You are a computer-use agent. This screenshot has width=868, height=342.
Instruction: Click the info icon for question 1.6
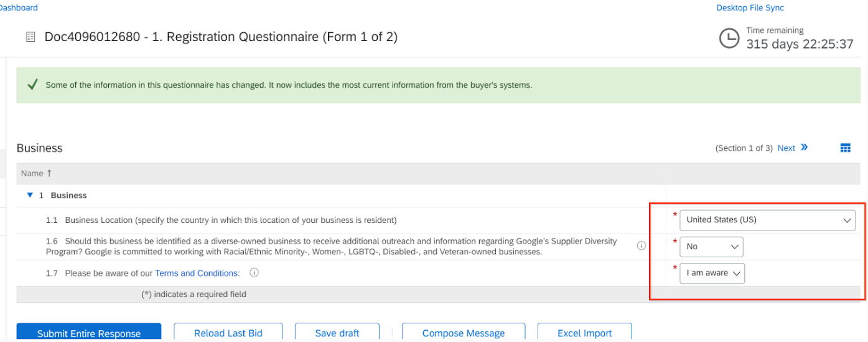[642, 246]
